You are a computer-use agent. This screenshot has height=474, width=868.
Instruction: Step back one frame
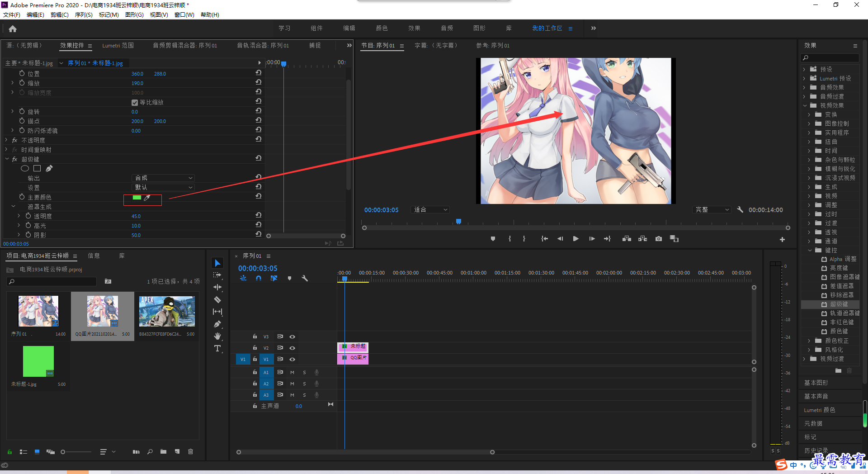560,239
